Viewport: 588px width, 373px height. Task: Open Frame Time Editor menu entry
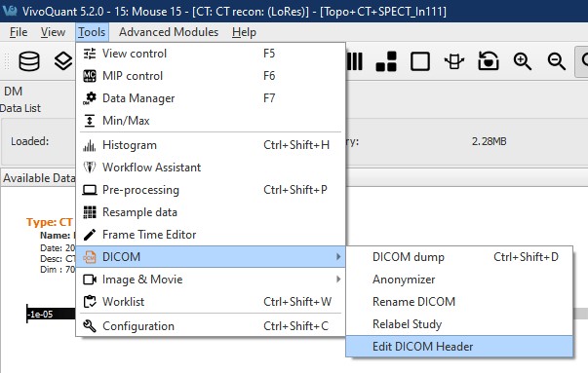[211, 235]
